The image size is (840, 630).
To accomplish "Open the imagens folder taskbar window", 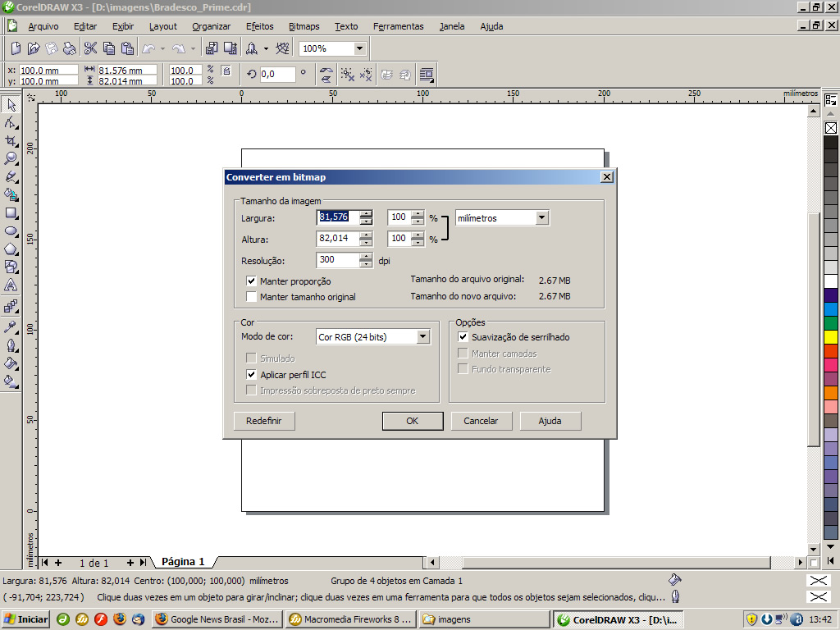I will pyautogui.click(x=485, y=619).
